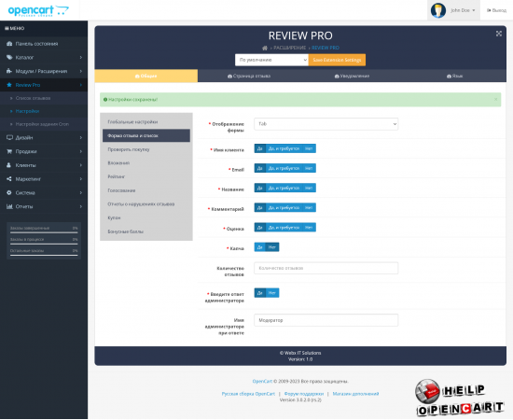Switch to the Язык tab

[x=455, y=76]
